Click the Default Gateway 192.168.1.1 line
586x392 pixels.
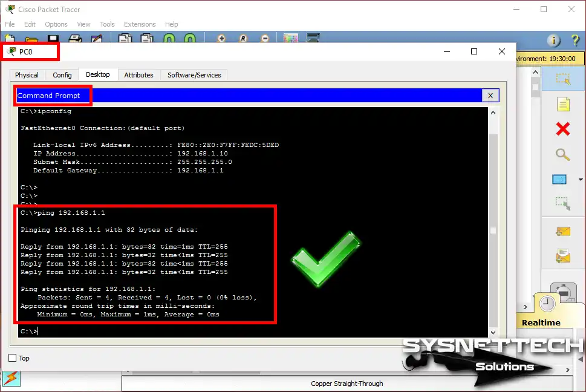[x=128, y=171]
